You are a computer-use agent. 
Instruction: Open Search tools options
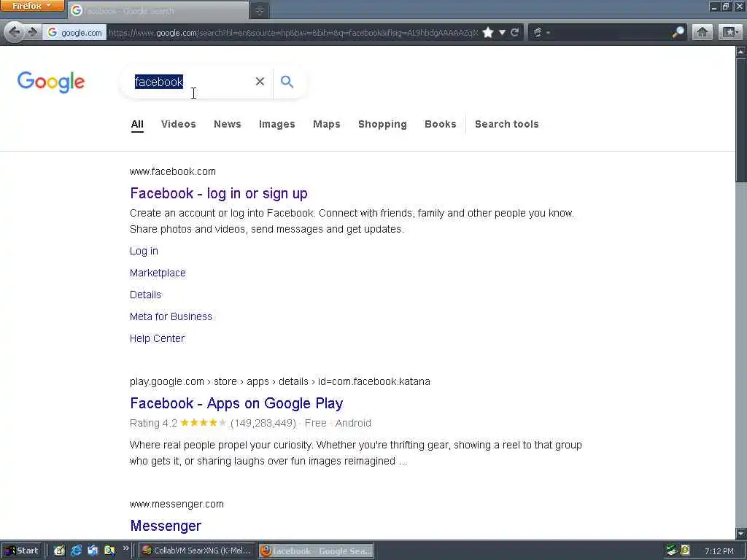[x=506, y=124]
